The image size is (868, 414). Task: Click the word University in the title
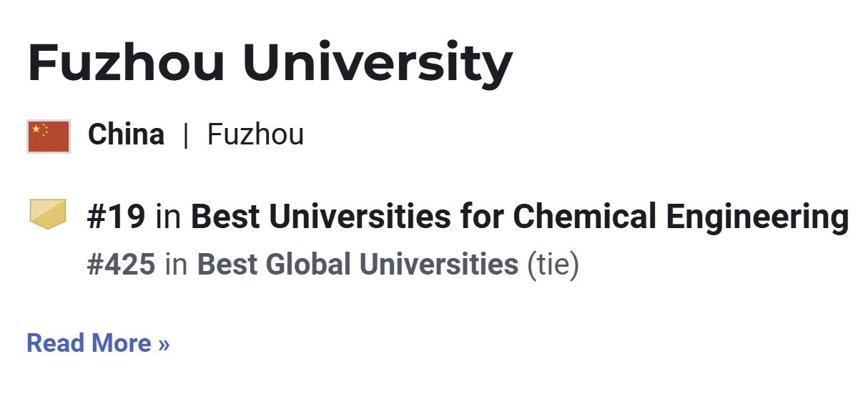[382, 62]
